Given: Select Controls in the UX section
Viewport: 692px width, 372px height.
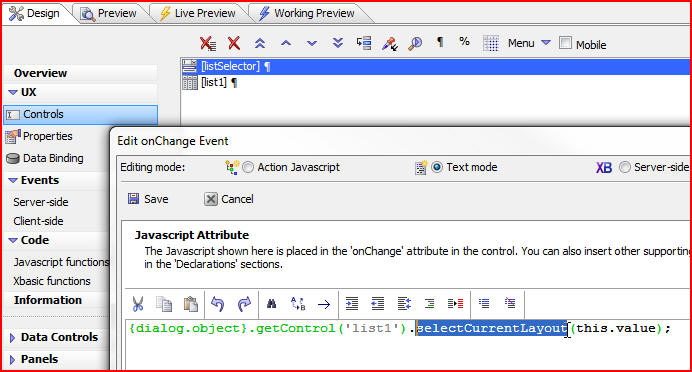Looking at the screenshot, I should 80,114.
